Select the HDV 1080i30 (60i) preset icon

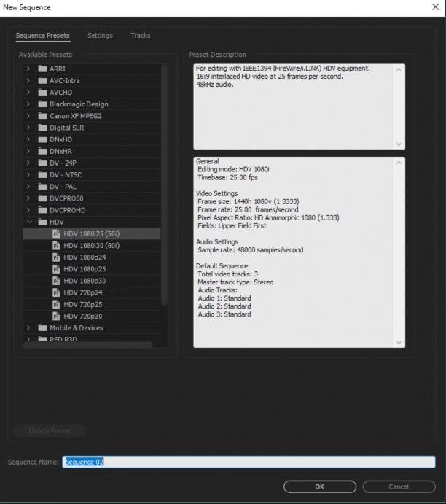point(56,246)
